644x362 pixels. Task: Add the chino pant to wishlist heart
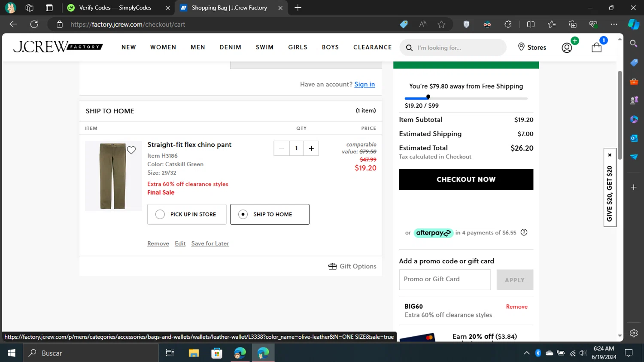click(x=131, y=150)
